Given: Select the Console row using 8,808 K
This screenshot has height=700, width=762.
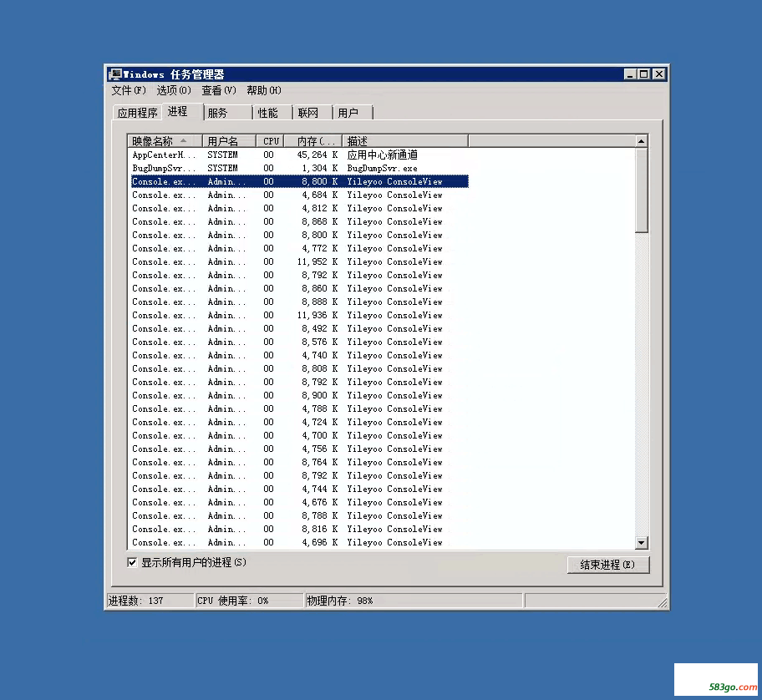Looking at the screenshot, I should tap(300, 368).
